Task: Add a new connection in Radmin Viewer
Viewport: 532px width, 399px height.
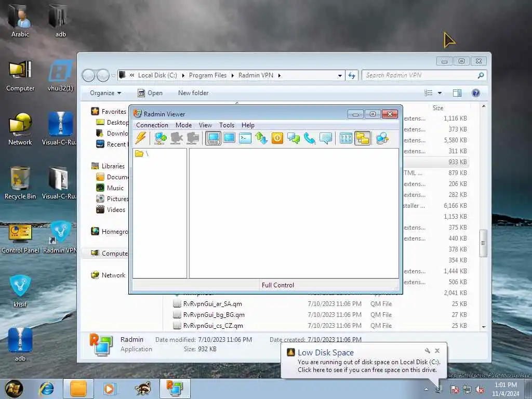Action: [160, 138]
